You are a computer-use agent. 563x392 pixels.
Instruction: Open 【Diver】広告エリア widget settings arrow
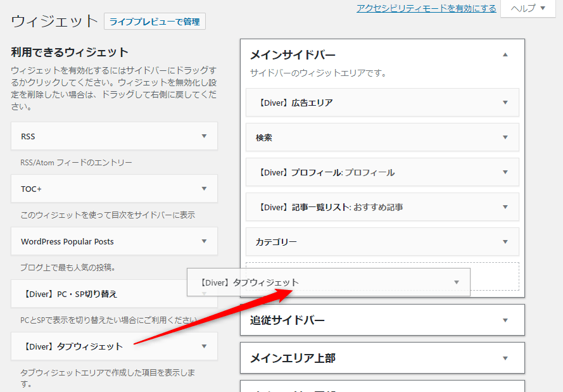pyautogui.click(x=505, y=103)
